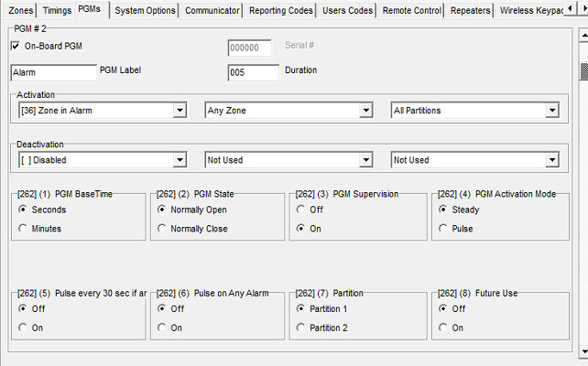This screenshot has height=366, width=588.
Task: Go to the Reporting Codes tab
Action: coord(282,11)
